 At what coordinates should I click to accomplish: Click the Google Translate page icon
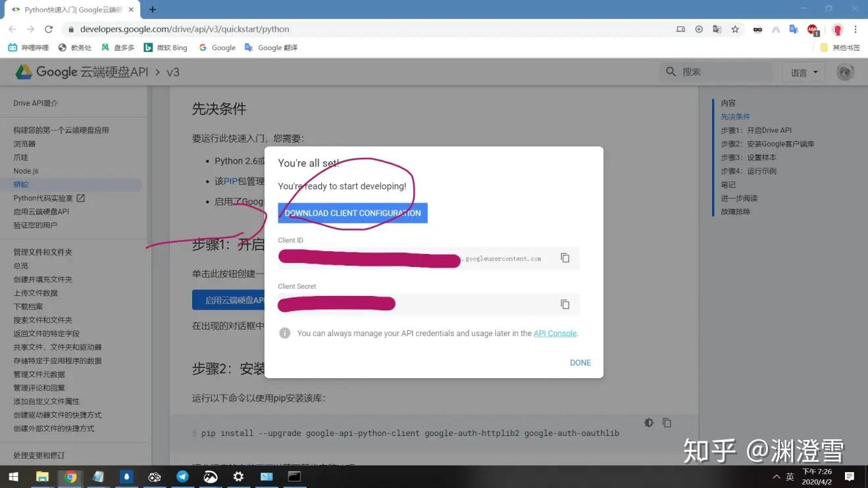[x=717, y=29]
